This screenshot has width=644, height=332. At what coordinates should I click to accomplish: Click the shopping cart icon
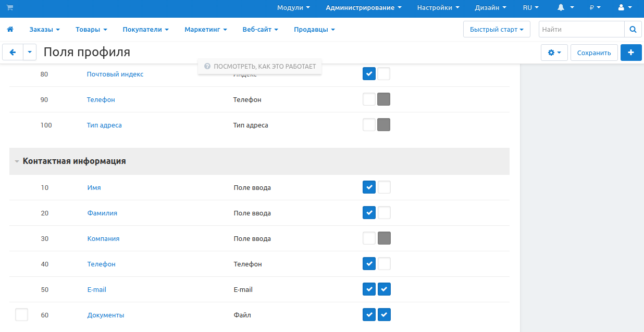coord(10,8)
